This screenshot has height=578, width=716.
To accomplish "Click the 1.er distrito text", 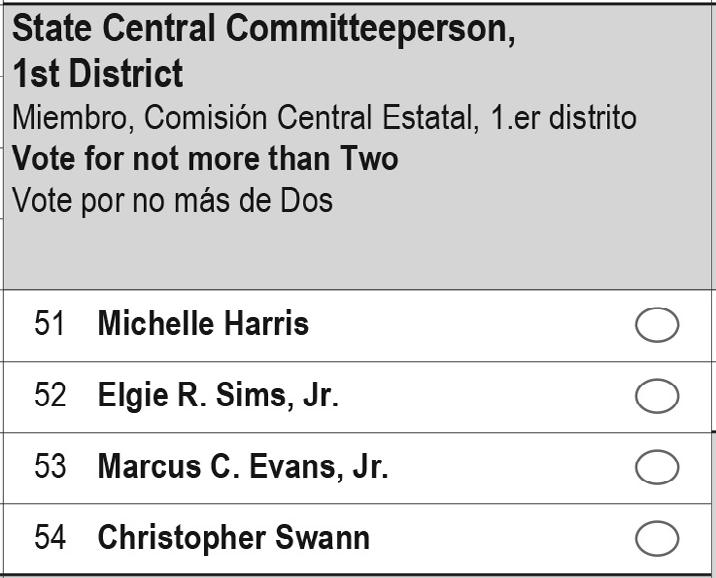I will pos(563,117).
